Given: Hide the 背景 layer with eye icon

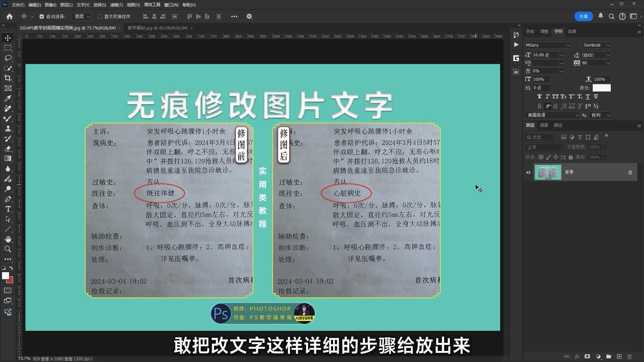Looking at the screenshot, I should tap(528, 172).
